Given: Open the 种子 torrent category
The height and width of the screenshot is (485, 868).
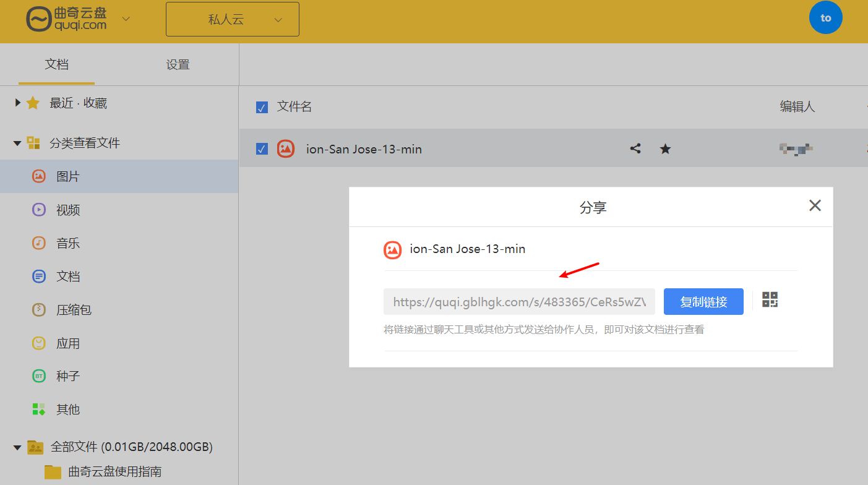Looking at the screenshot, I should 67,376.
